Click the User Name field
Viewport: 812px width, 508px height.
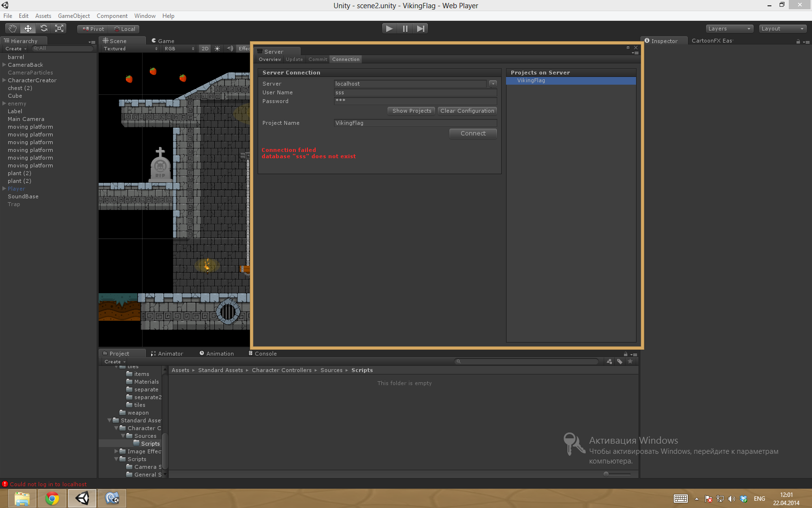415,92
